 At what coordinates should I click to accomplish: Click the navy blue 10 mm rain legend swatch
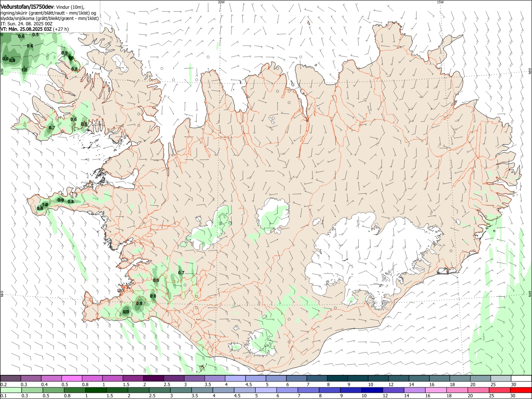372,390
